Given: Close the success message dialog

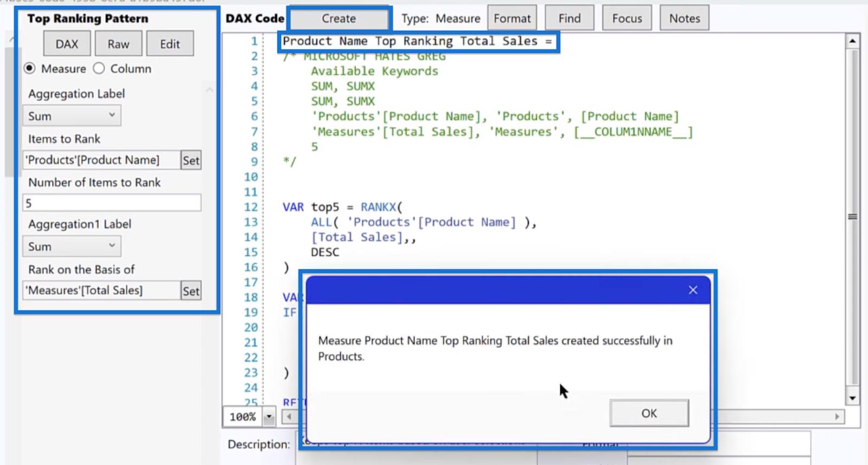Looking at the screenshot, I should [x=693, y=290].
